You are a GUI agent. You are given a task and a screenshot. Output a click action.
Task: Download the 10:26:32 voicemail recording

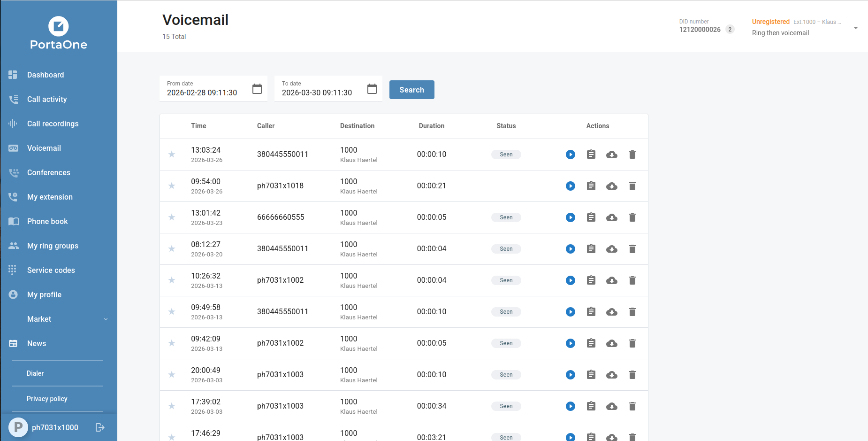point(611,280)
